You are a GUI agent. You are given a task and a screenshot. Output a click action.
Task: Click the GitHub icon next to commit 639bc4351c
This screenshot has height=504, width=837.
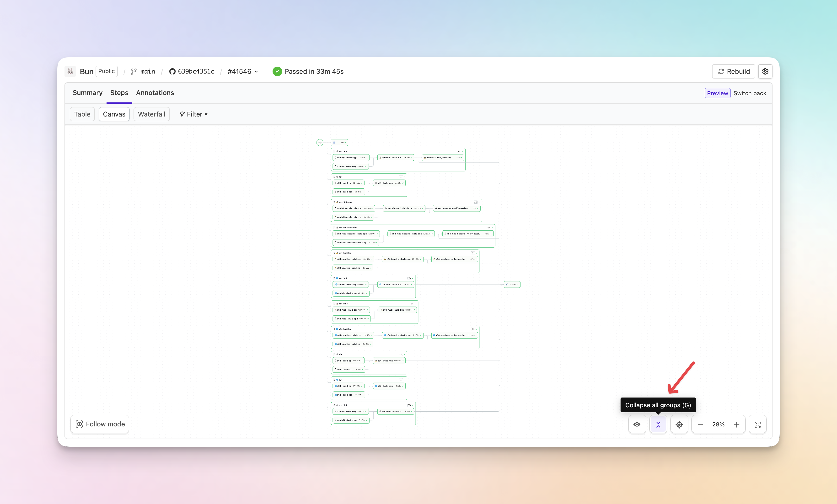(172, 71)
